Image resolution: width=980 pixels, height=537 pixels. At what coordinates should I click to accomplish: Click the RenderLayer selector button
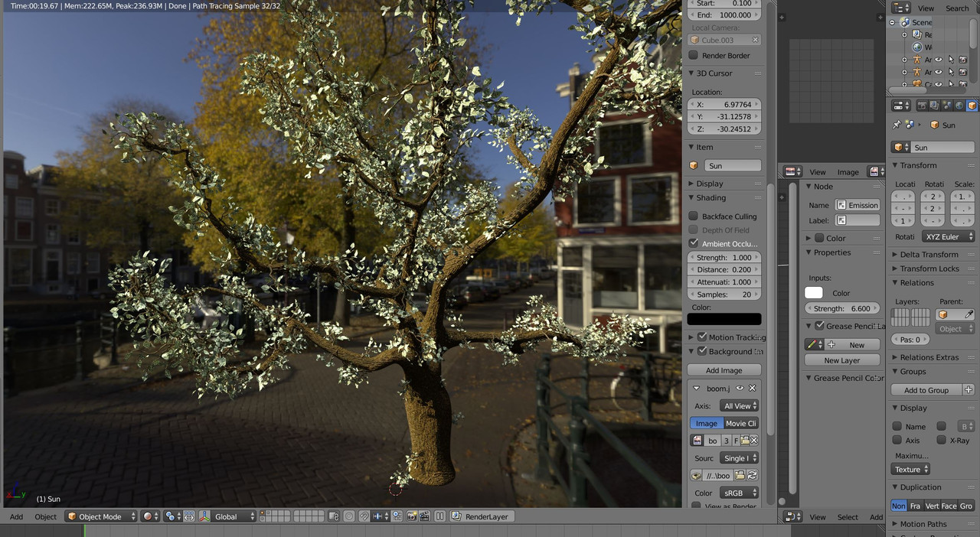pyautogui.click(x=482, y=516)
